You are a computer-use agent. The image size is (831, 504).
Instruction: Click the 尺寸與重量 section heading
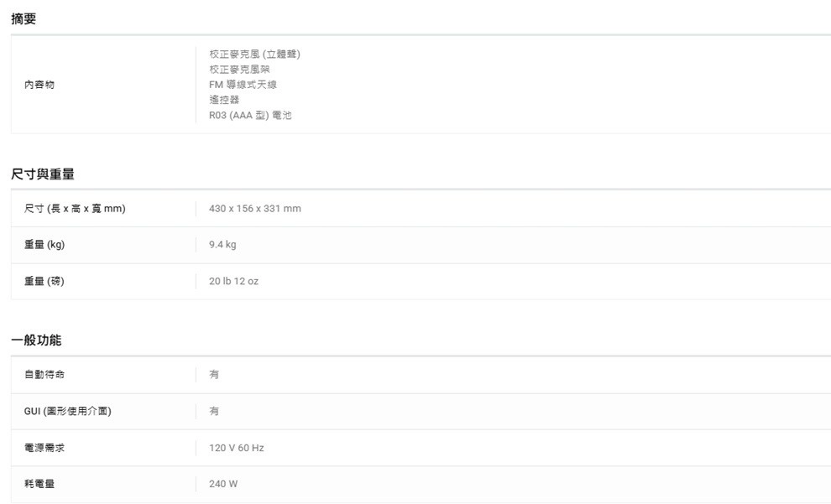click(43, 174)
